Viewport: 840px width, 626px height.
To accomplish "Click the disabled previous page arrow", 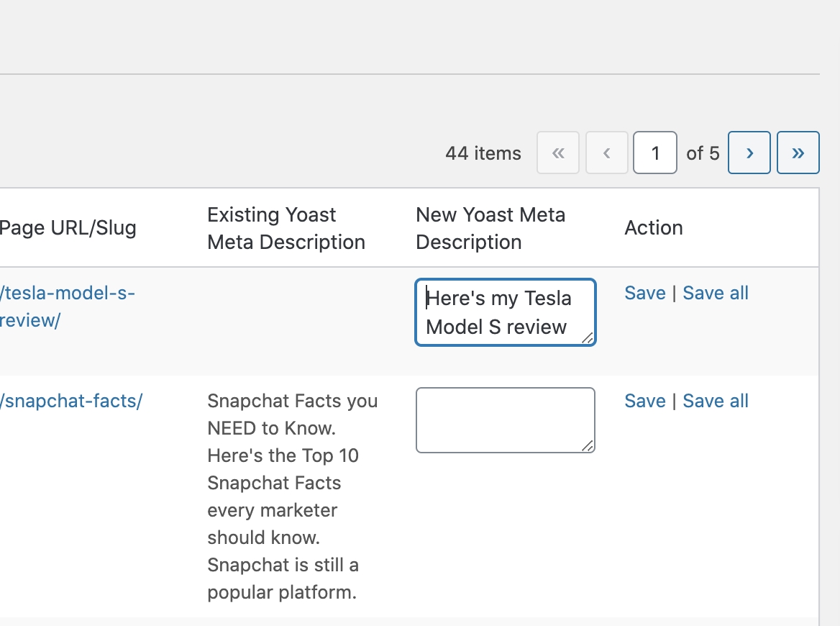I will click(607, 153).
